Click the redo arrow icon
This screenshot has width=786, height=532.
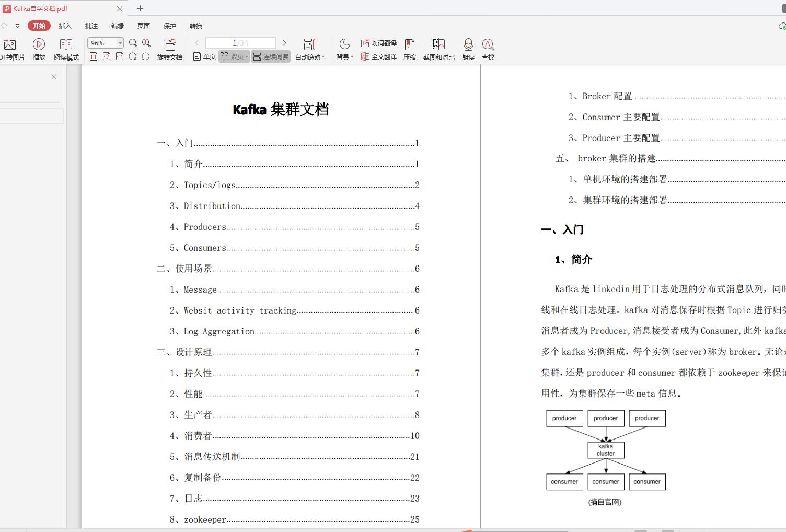tap(5, 26)
